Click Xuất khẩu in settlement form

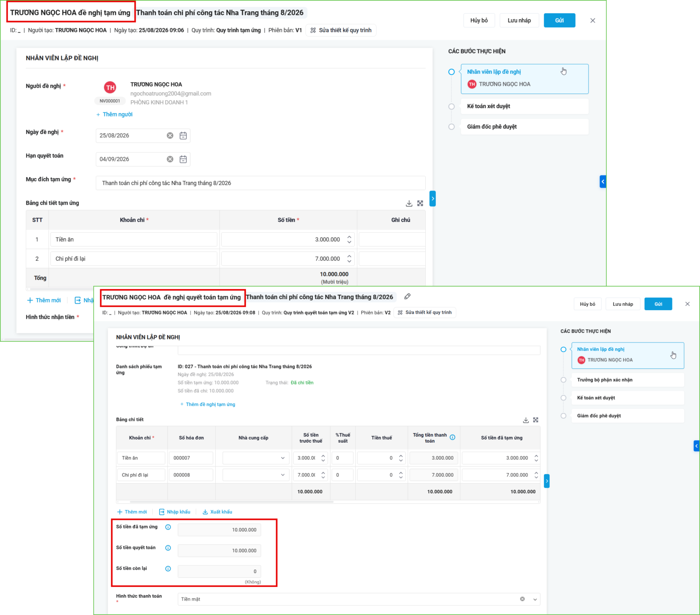coord(217,512)
